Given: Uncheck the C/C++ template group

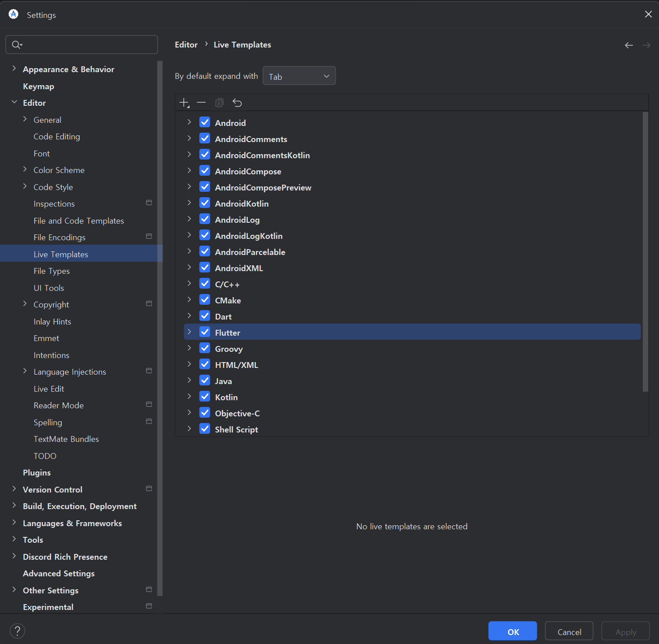Looking at the screenshot, I should click(205, 284).
